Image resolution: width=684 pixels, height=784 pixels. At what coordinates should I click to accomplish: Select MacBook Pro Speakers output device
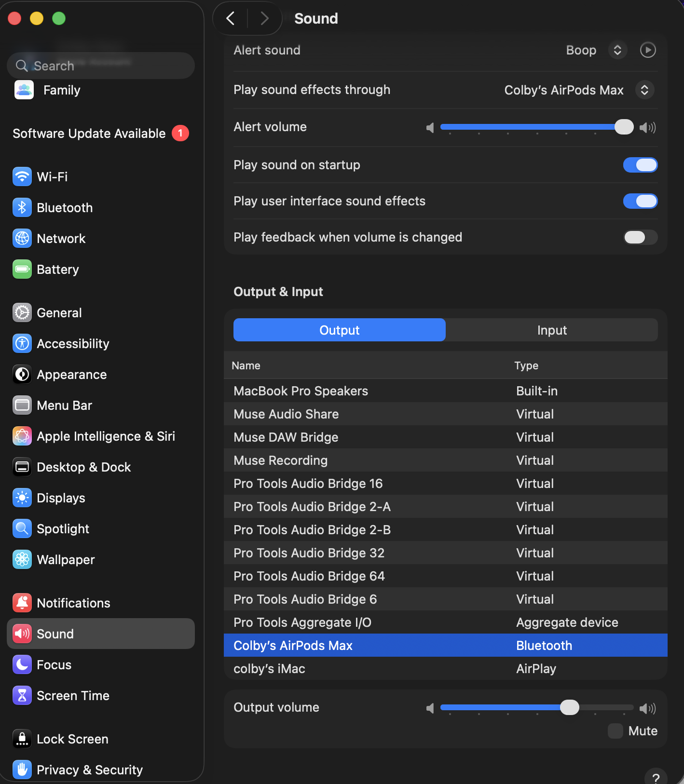coord(446,391)
